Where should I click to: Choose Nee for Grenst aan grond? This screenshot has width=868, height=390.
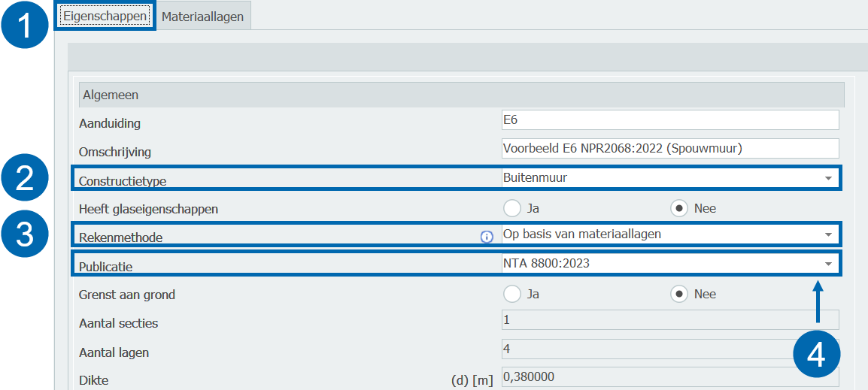(680, 294)
